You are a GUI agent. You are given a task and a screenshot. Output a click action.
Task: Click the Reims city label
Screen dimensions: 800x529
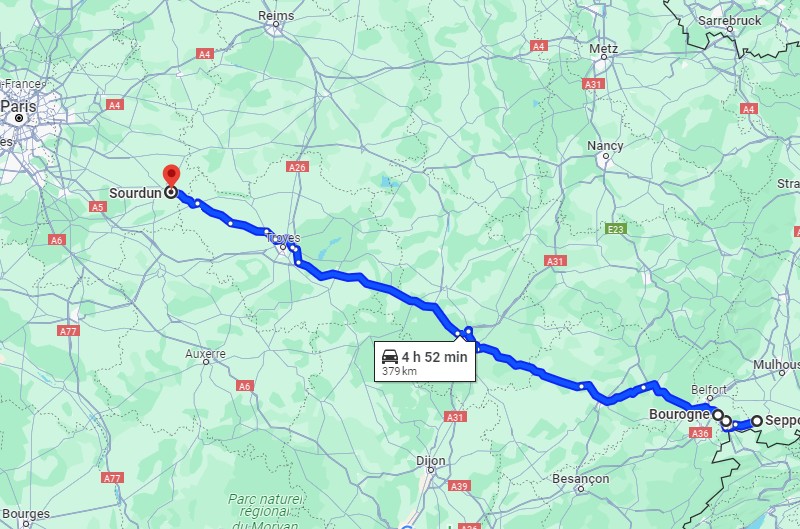click(x=276, y=16)
